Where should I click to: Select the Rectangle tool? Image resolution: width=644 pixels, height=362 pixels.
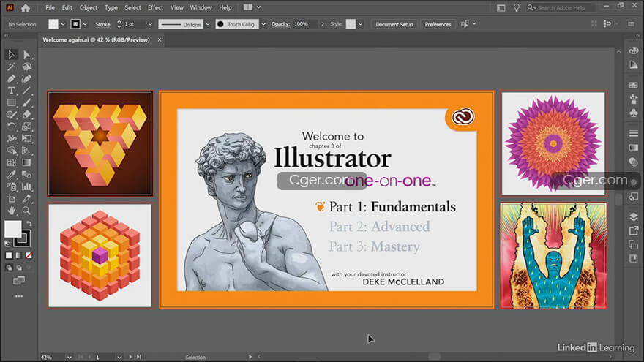12,102
